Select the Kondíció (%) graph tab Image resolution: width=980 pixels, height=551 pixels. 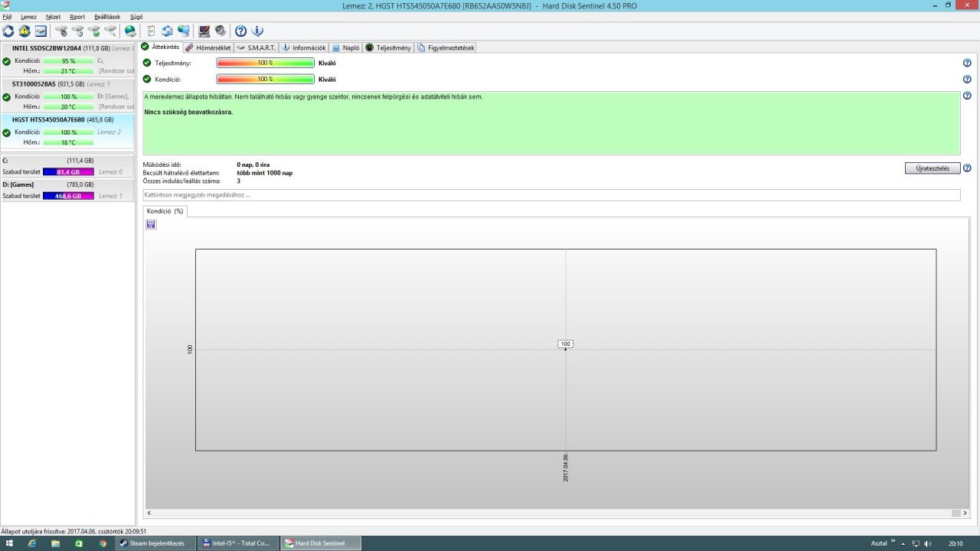(165, 210)
